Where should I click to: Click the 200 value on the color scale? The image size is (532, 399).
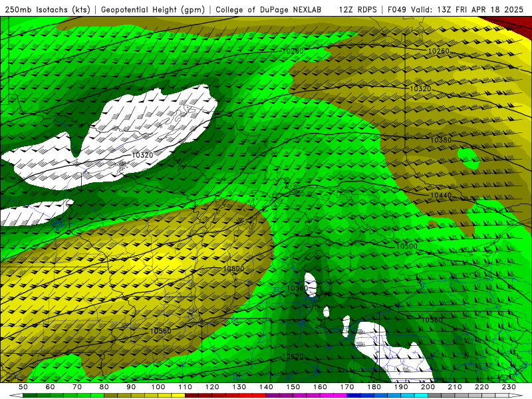(x=428, y=387)
